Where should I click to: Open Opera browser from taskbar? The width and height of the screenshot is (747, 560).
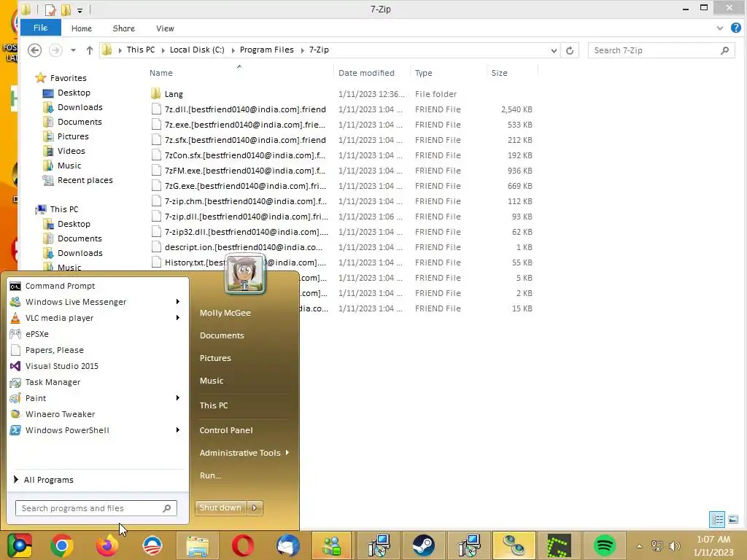click(242, 545)
